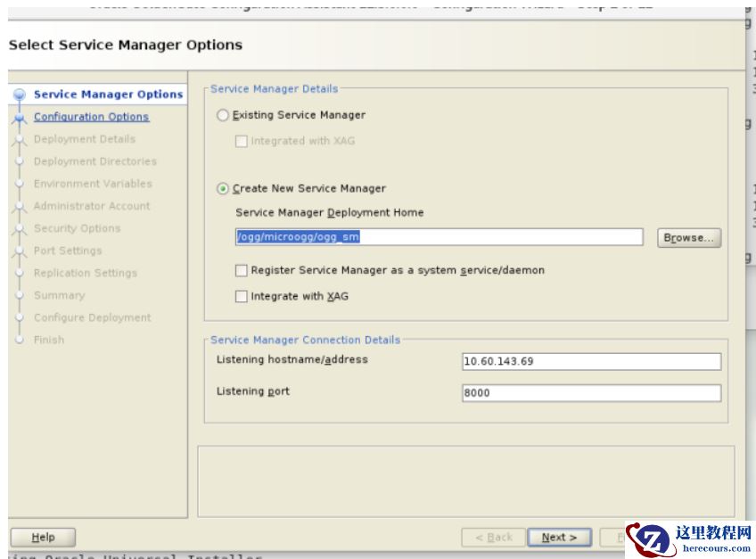
Task: Select Create New Service Manager option
Action: [x=222, y=189]
